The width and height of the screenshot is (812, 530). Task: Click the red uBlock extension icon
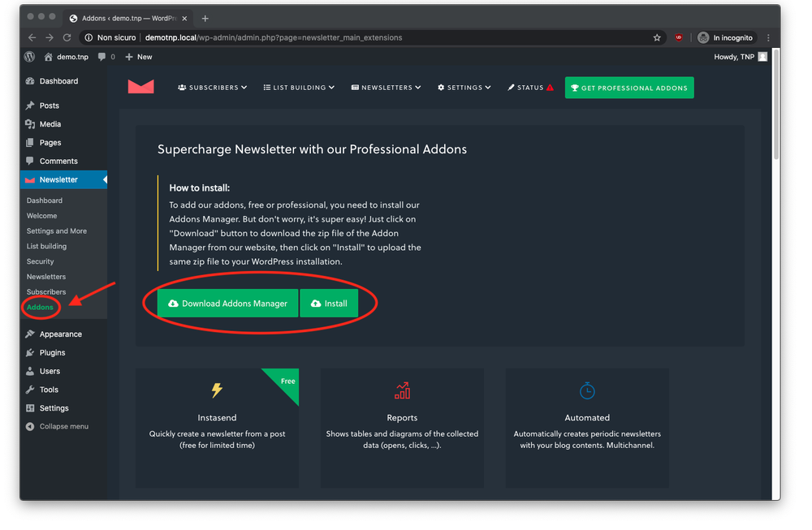tap(678, 38)
